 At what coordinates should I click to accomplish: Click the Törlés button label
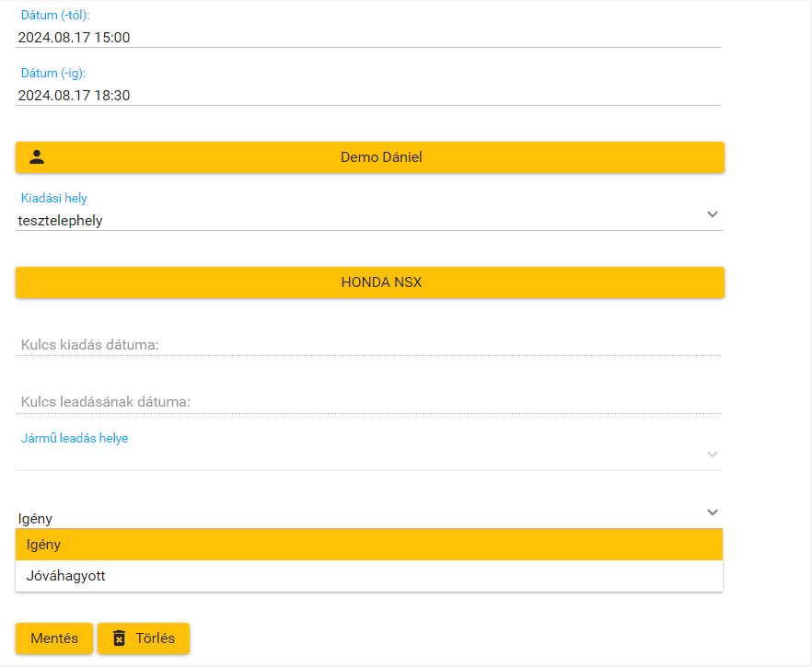[x=156, y=638]
